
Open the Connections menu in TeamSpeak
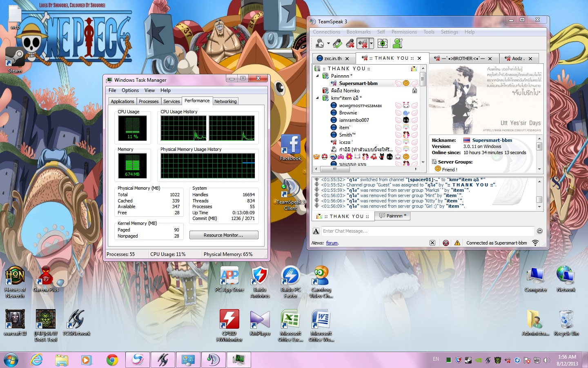326,32
